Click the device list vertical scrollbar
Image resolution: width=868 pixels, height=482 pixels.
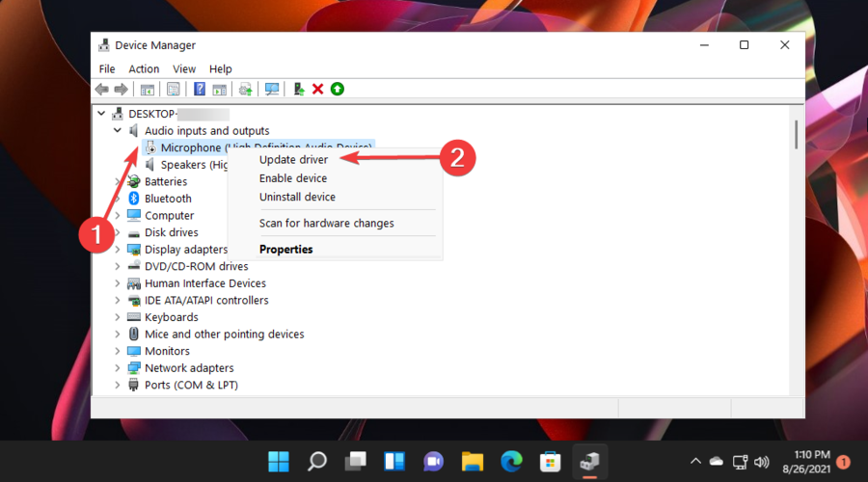click(796, 135)
